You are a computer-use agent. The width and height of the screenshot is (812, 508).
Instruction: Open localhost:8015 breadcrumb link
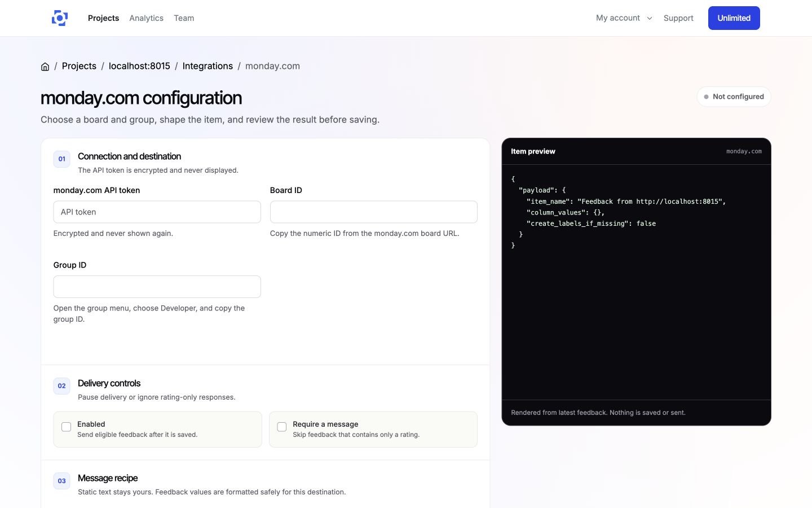coord(139,66)
